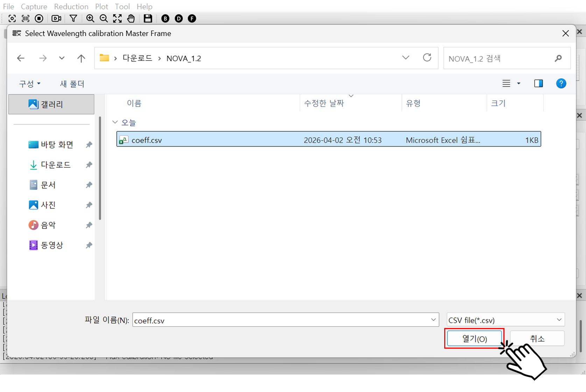Click the 취소 cancel button
Viewport: 586px width, 392px height.
pyautogui.click(x=537, y=338)
